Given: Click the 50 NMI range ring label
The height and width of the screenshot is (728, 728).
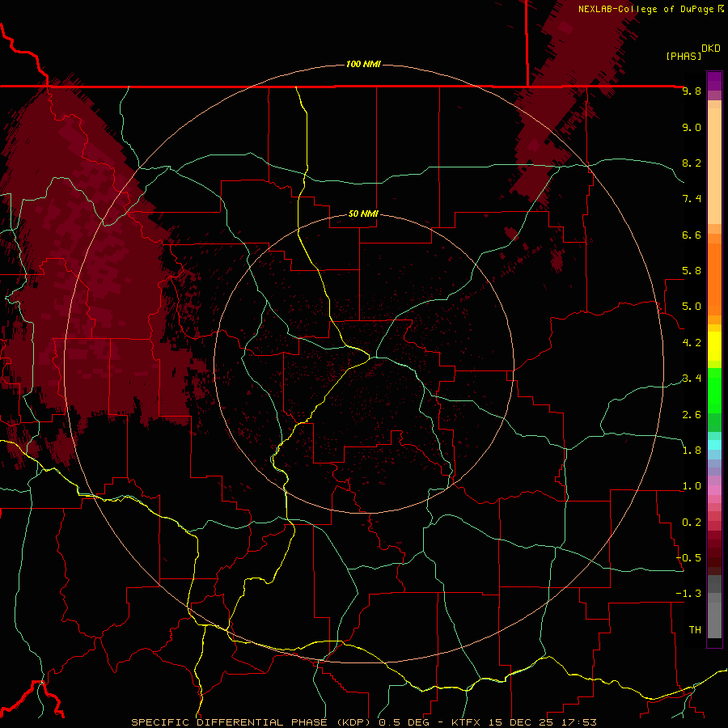Looking at the screenshot, I should point(363,214).
